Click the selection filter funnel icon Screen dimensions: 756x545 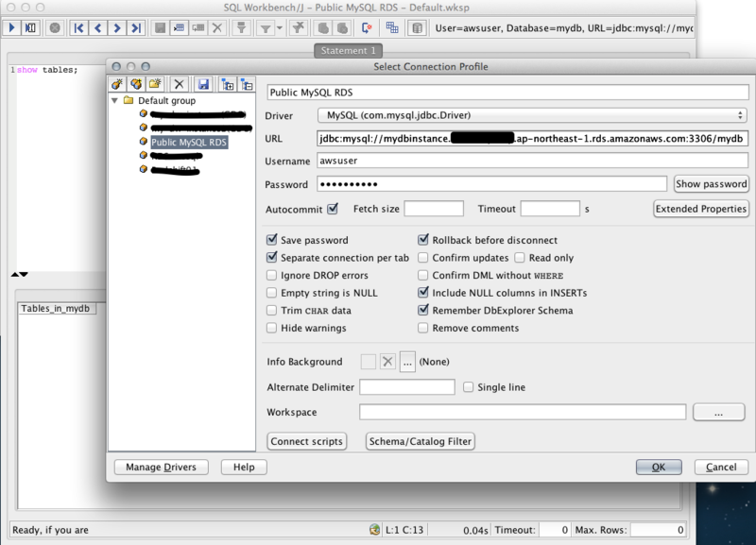point(241,28)
